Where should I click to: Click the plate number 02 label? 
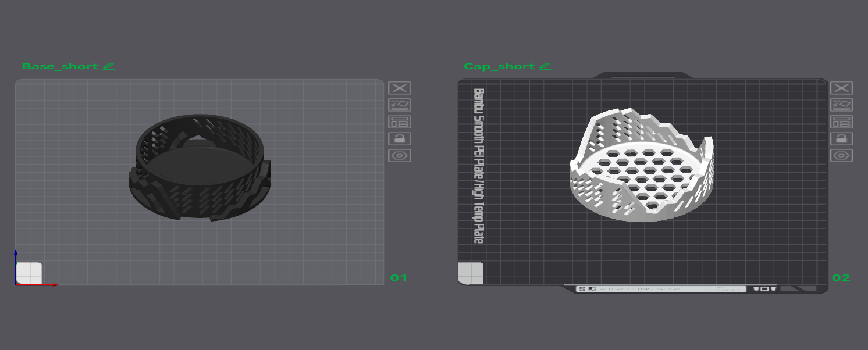tap(841, 278)
